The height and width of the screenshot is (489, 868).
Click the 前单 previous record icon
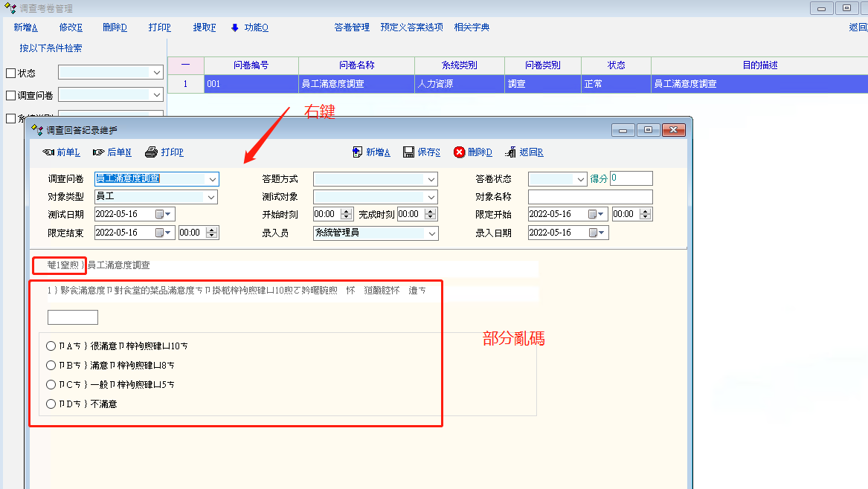point(48,152)
